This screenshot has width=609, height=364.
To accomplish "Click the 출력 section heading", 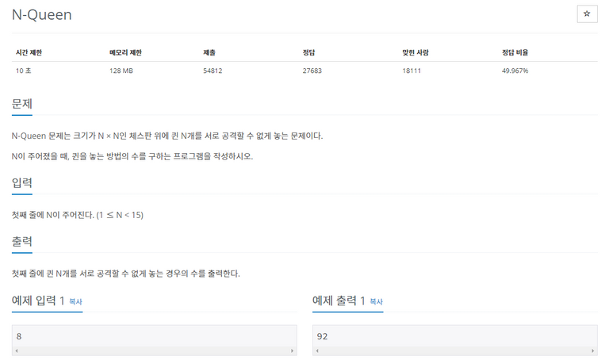I will click(x=22, y=242).
